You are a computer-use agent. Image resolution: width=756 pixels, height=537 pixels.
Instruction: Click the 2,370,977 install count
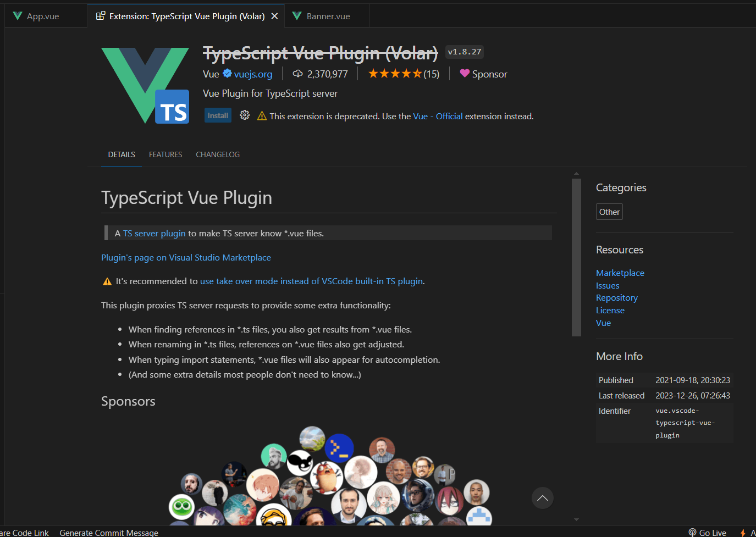coord(328,74)
